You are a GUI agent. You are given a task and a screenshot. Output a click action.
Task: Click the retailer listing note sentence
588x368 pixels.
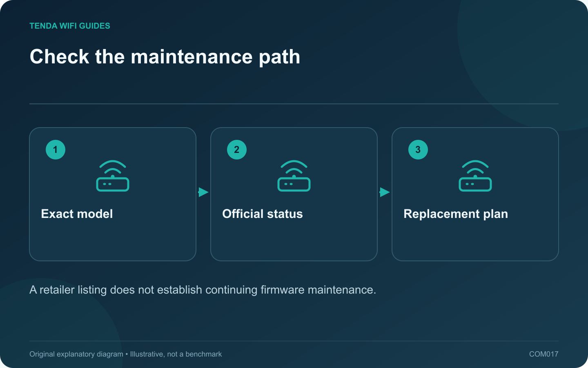click(x=203, y=290)
